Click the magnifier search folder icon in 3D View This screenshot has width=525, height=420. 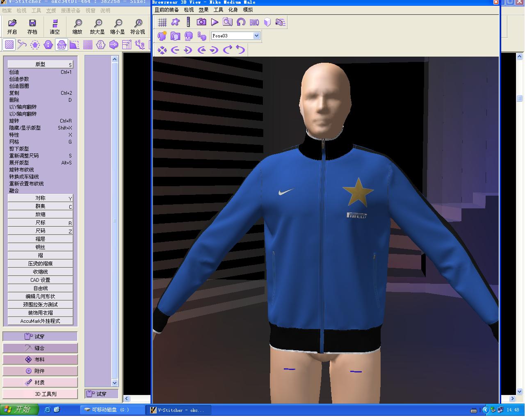tap(228, 22)
